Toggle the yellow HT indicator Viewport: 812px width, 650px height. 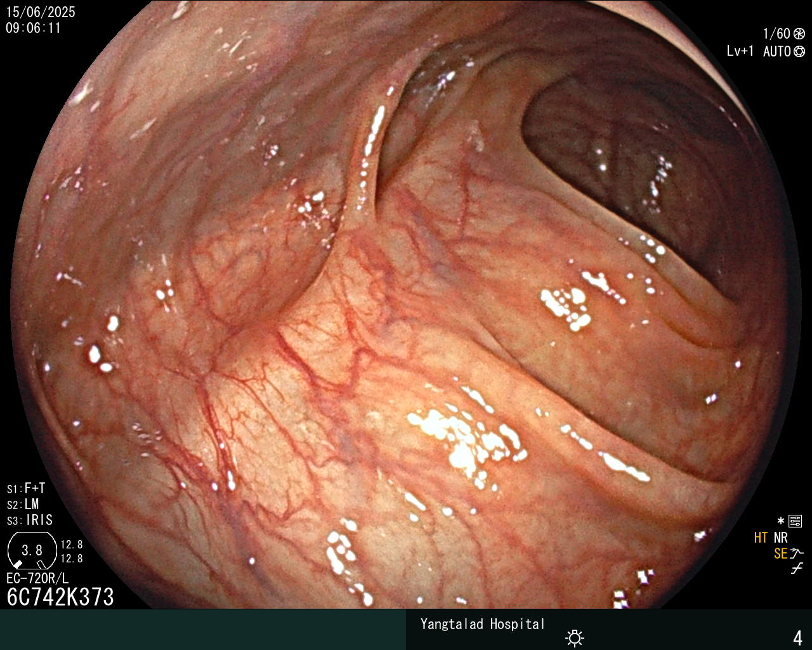click(761, 538)
